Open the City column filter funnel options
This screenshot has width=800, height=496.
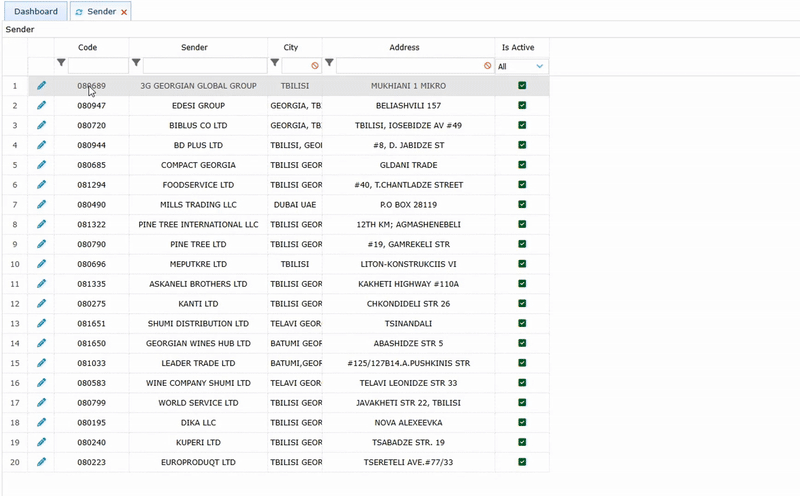(x=275, y=64)
